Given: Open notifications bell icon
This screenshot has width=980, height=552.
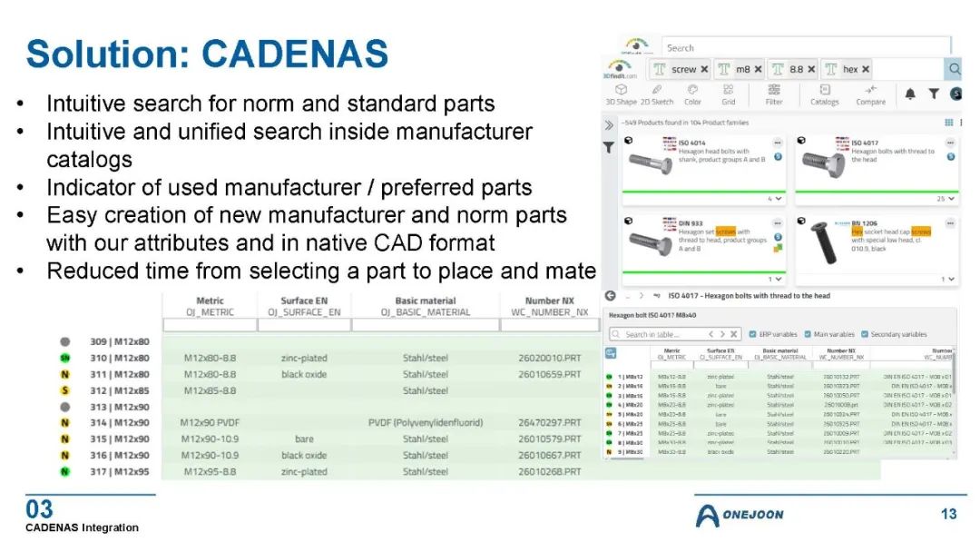Looking at the screenshot, I should tap(911, 94).
